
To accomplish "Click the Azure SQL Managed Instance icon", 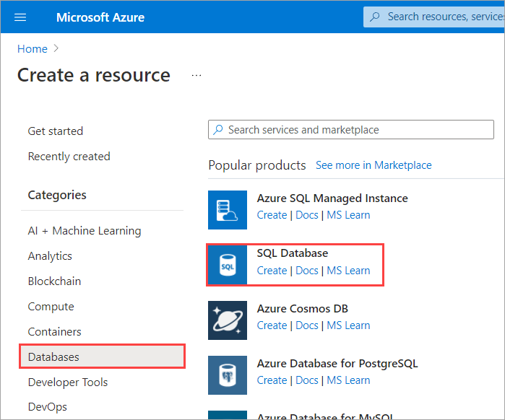I will pos(228,210).
